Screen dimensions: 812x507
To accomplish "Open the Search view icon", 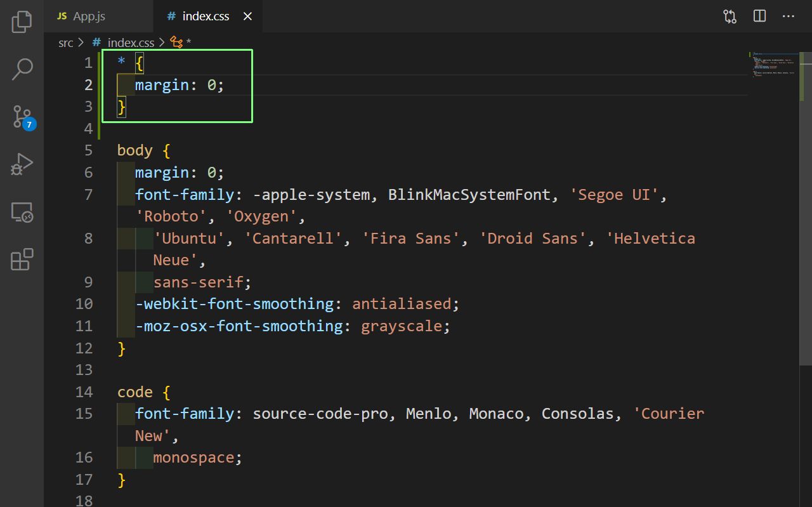I will coord(22,69).
